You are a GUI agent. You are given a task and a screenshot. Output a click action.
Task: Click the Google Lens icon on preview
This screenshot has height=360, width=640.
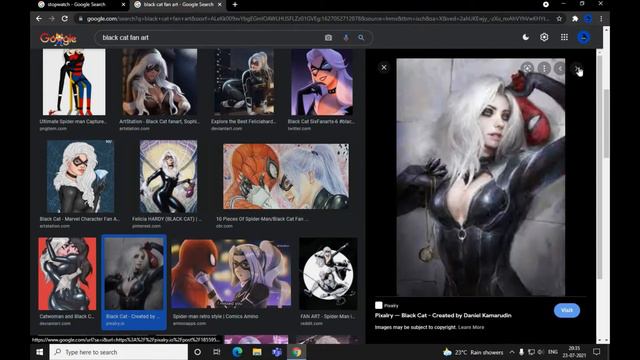[527, 68]
